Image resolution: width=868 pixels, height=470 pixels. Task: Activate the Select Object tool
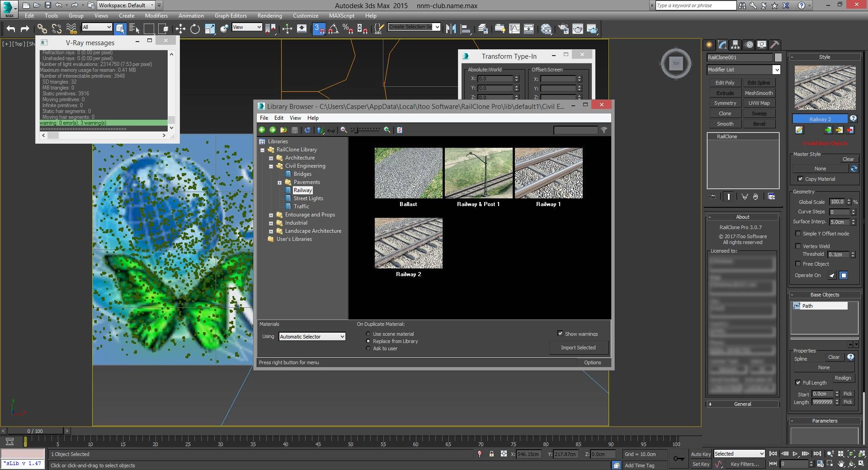(120, 29)
